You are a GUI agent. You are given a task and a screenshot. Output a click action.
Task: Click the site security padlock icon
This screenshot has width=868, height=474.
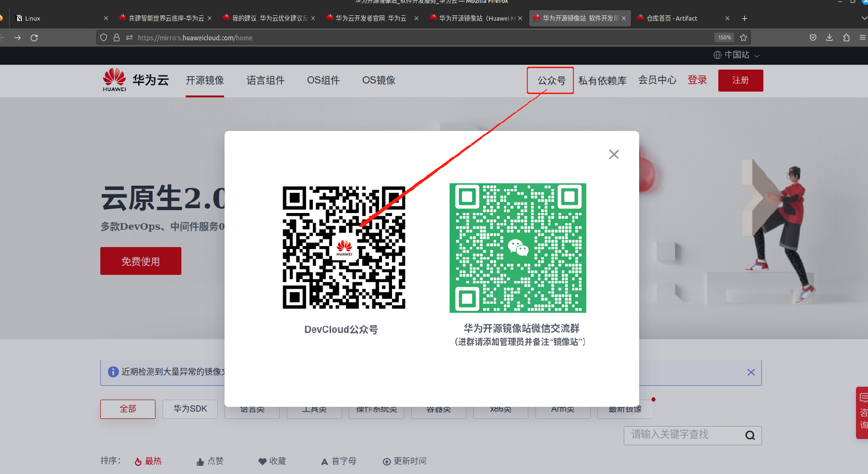click(117, 37)
